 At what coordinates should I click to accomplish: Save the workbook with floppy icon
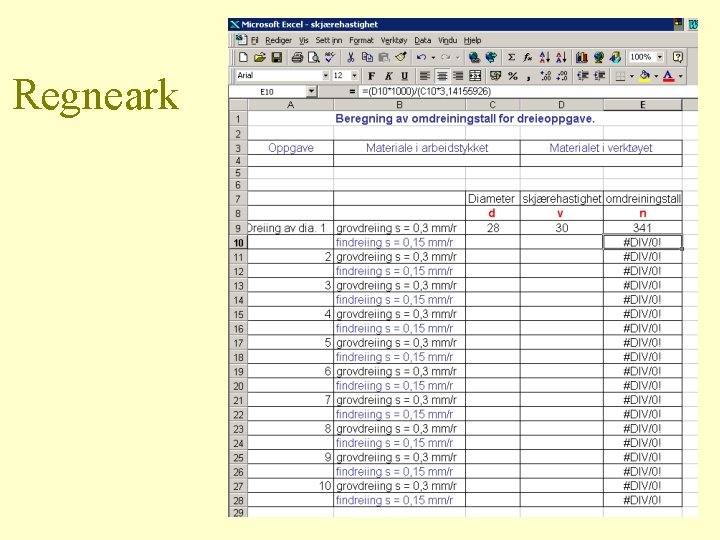coord(277,57)
